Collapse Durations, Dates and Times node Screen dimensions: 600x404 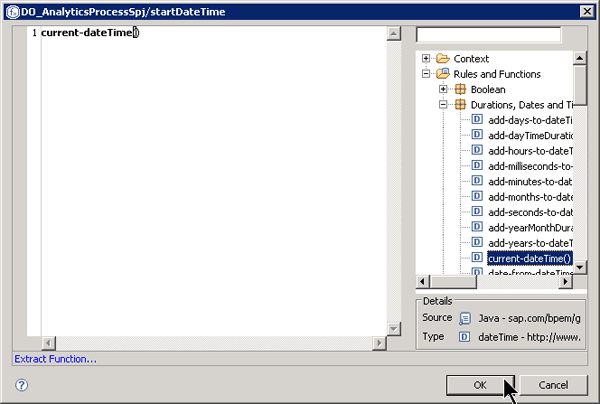[x=443, y=104]
